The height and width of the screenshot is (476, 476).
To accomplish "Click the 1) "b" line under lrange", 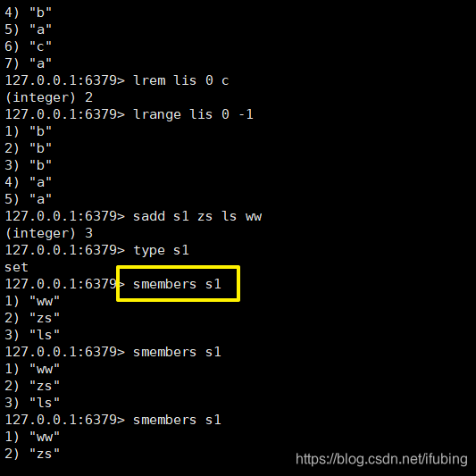I will (x=29, y=131).
